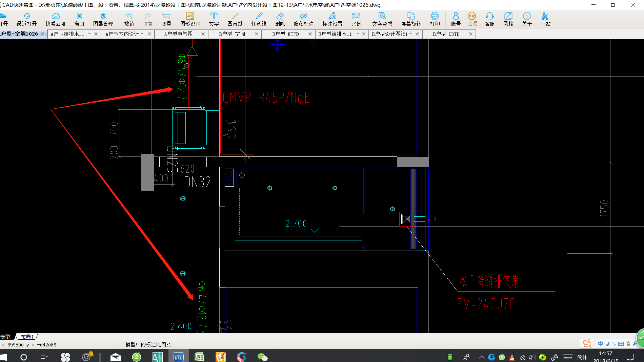The height and width of the screenshot is (362, 644).
Task: Open the Mail app on taskbar
Action: (116, 357)
